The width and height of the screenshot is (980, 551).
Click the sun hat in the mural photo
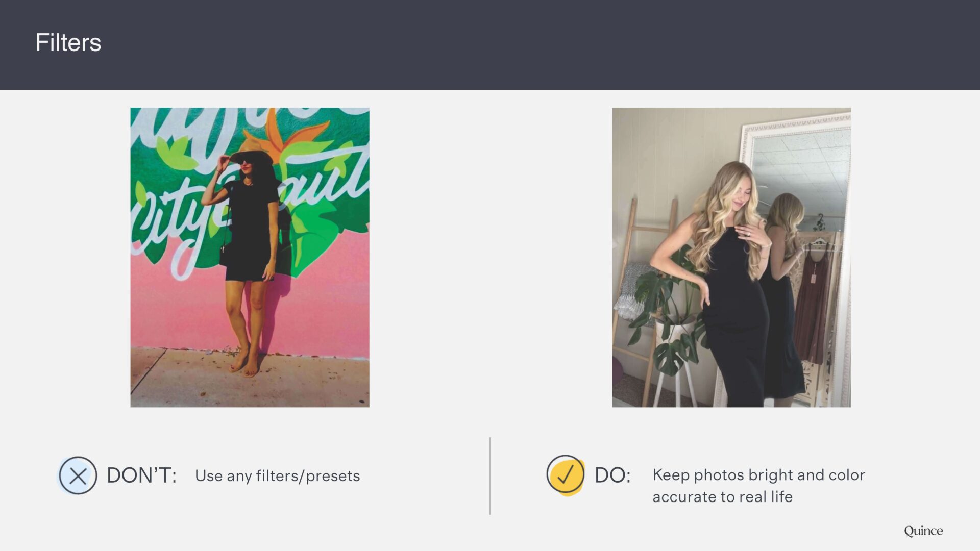[x=252, y=154]
